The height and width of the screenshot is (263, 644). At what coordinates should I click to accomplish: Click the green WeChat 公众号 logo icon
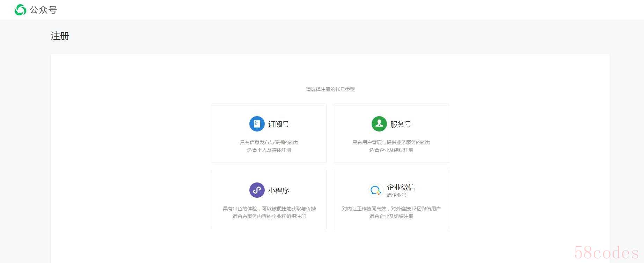tap(20, 10)
